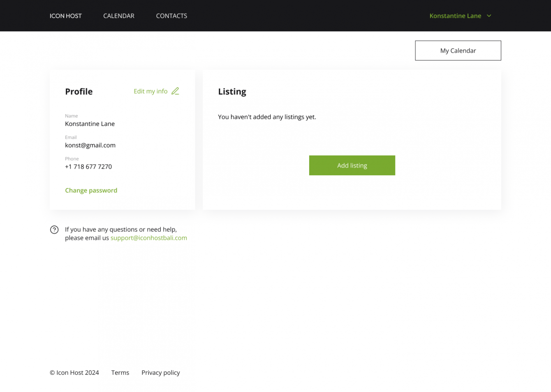Click the Profile card heading

(79, 92)
